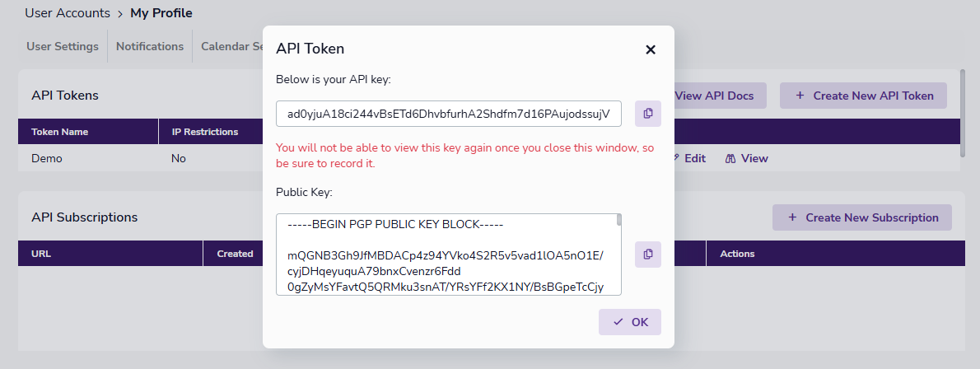Click into the API key text field

[x=449, y=114]
